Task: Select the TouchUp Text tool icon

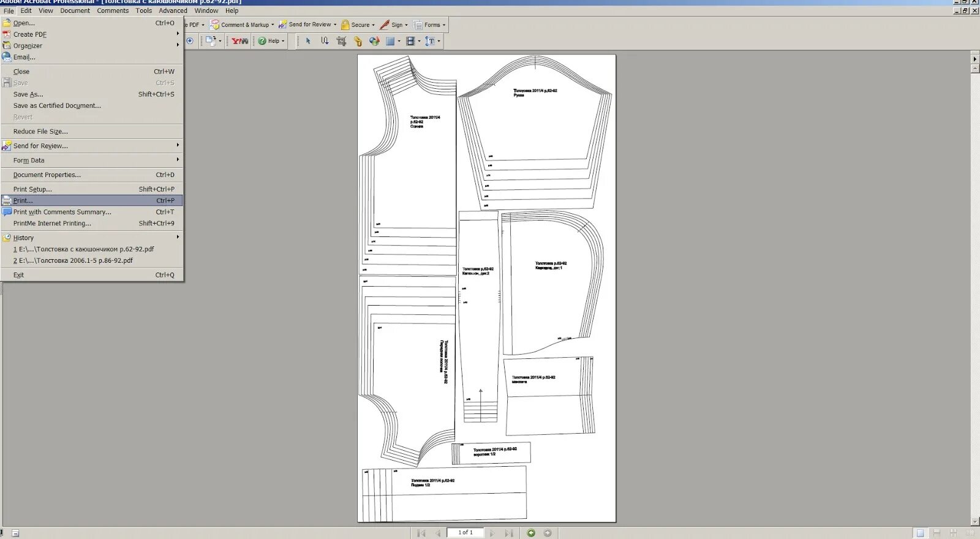Action: [431, 41]
